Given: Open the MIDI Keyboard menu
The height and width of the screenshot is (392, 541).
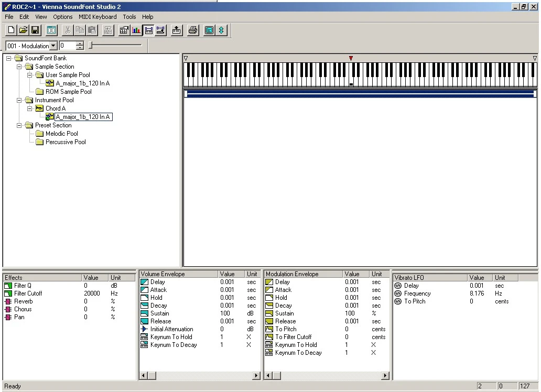Looking at the screenshot, I should (98, 17).
